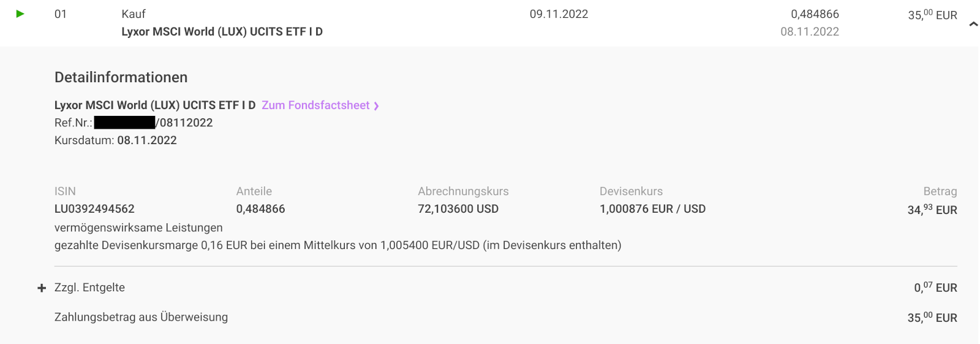The height and width of the screenshot is (344, 980).
Task: Click the booking date 09.11.2022
Action: pos(559,14)
